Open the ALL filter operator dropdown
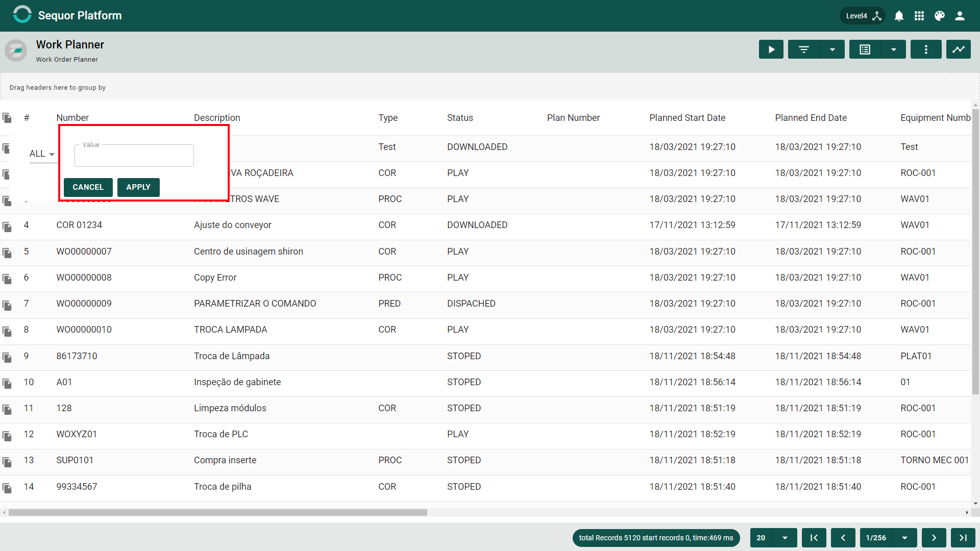This screenshot has height=551, width=980. coord(42,154)
